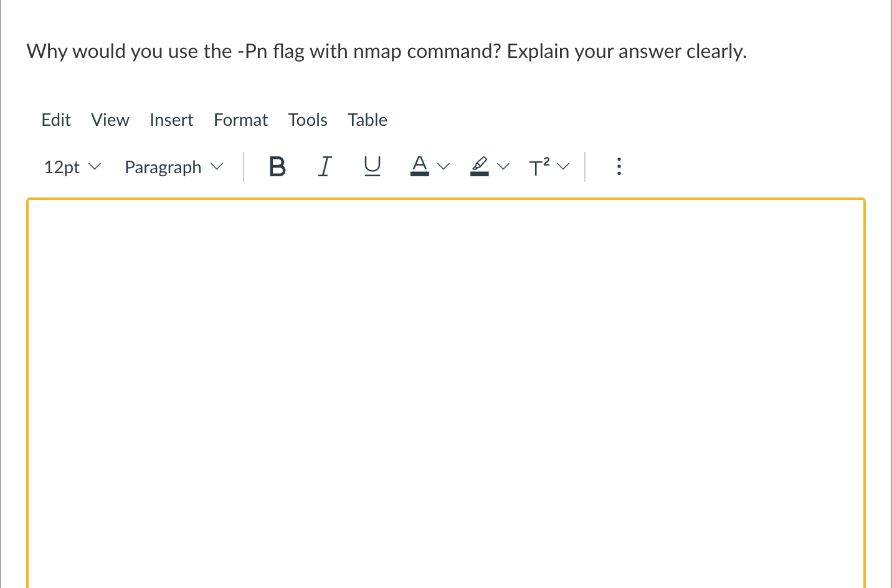Open the Edit menu
The image size is (892, 588).
tap(55, 120)
